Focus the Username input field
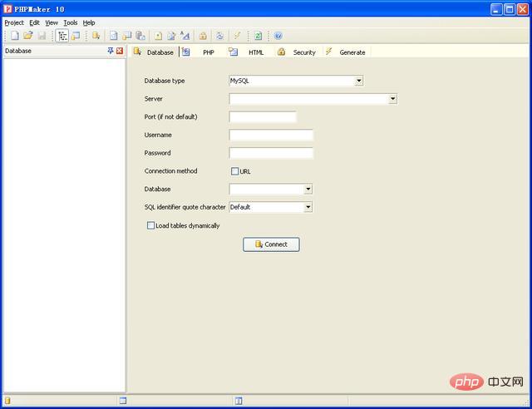 pyautogui.click(x=271, y=135)
